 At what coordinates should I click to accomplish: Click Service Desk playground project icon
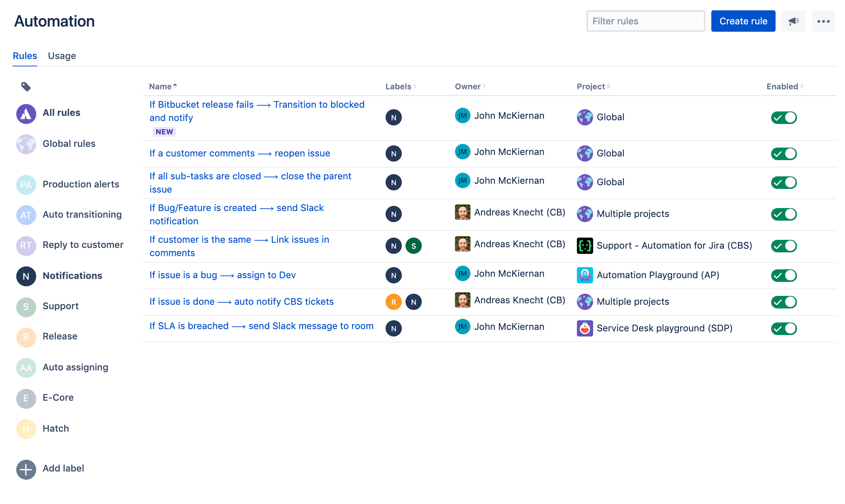585,328
